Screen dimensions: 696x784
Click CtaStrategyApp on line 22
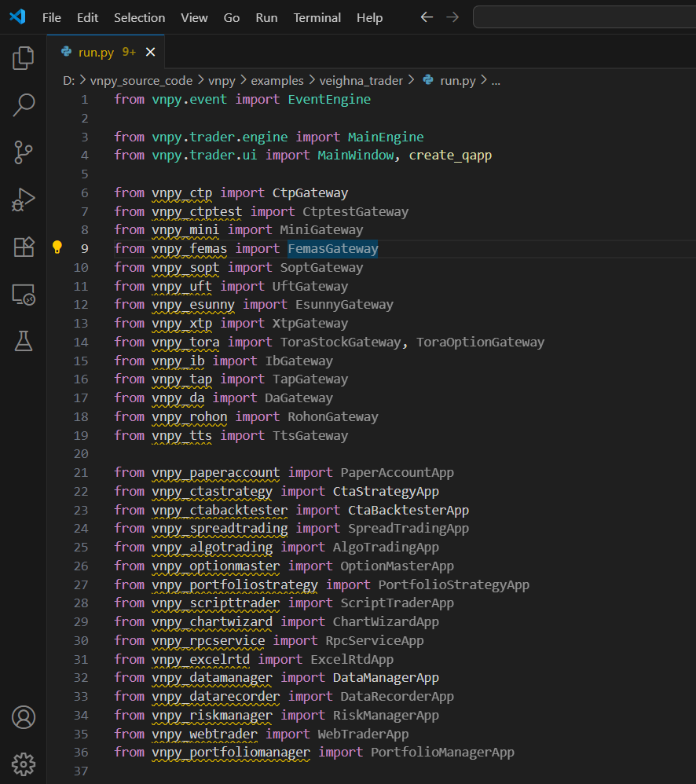click(x=386, y=492)
